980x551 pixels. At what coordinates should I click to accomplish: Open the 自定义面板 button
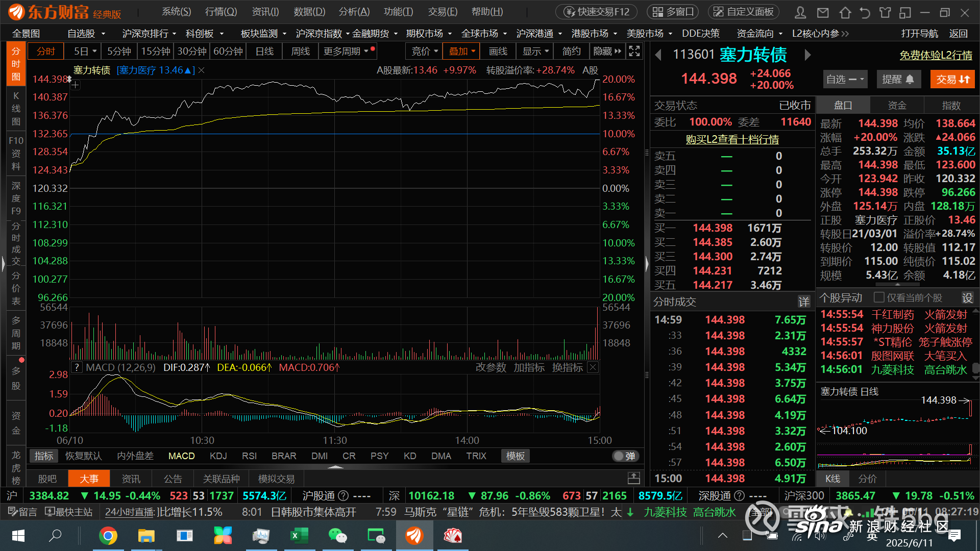coord(743,12)
